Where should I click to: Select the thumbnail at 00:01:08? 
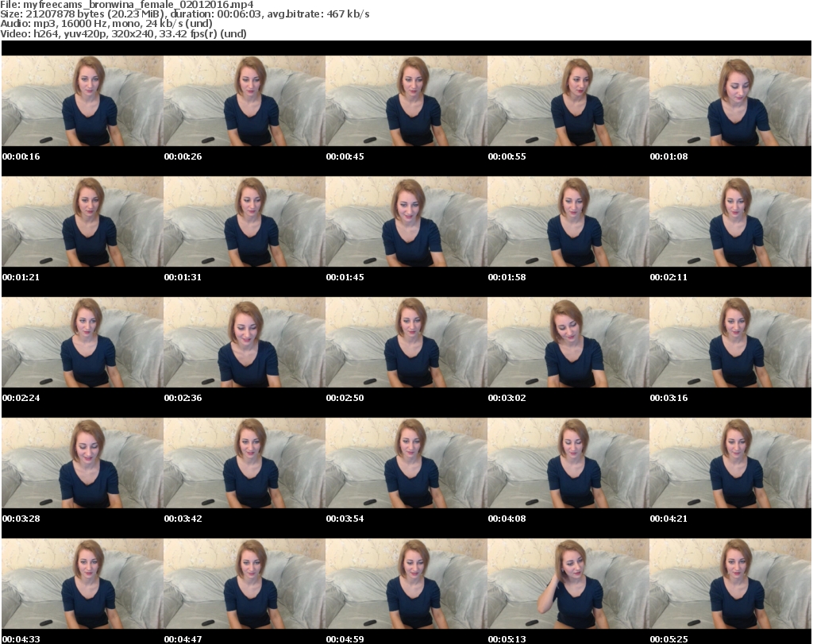click(730, 101)
